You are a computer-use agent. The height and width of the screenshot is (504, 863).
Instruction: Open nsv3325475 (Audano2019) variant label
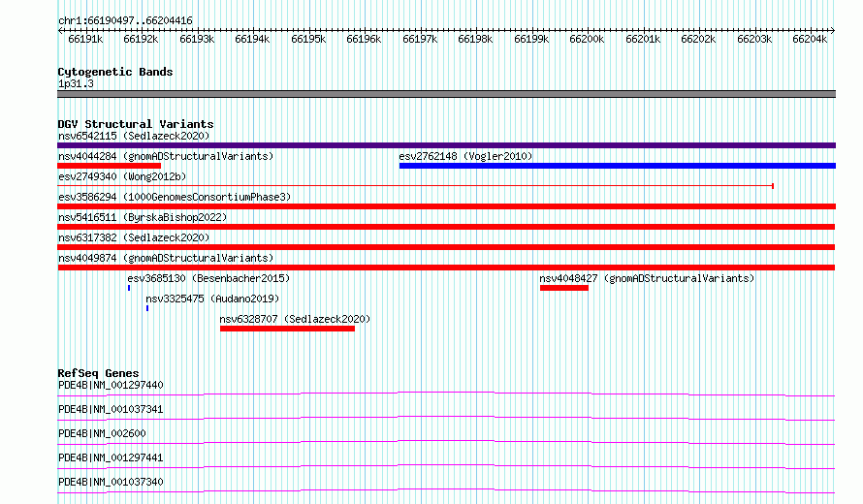click(x=212, y=299)
